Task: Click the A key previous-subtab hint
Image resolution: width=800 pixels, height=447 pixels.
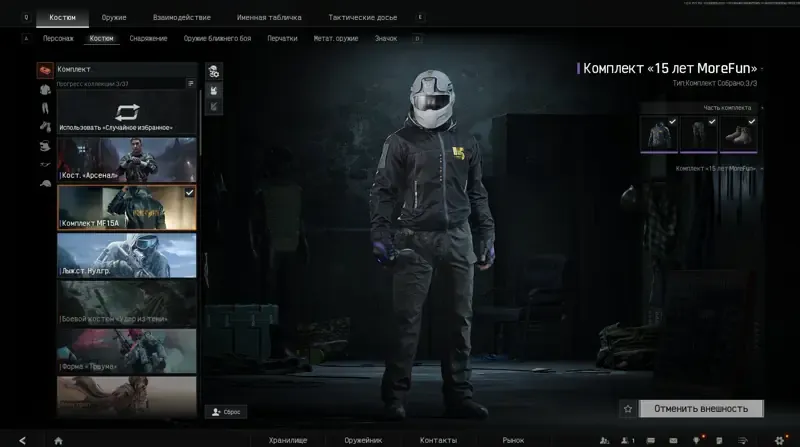Action: pos(26,38)
